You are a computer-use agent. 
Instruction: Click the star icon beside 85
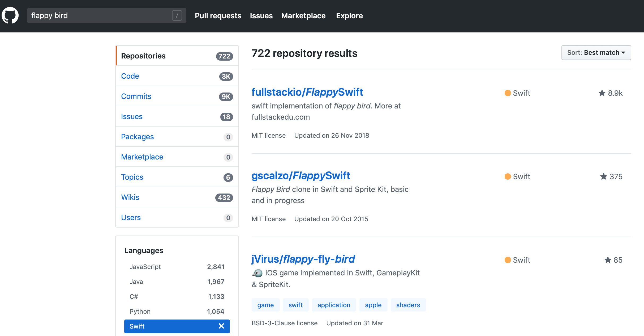608,260
